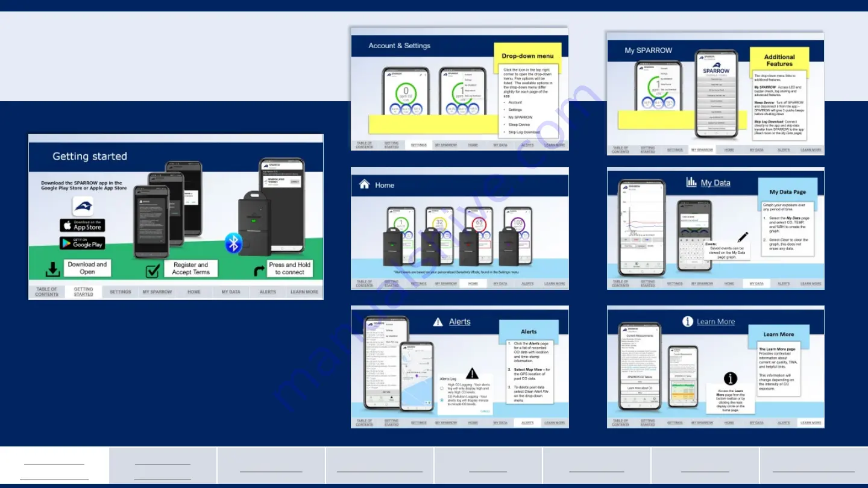The width and height of the screenshot is (868, 488).
Task: Click the Home slide heading text
Action: 385,185
